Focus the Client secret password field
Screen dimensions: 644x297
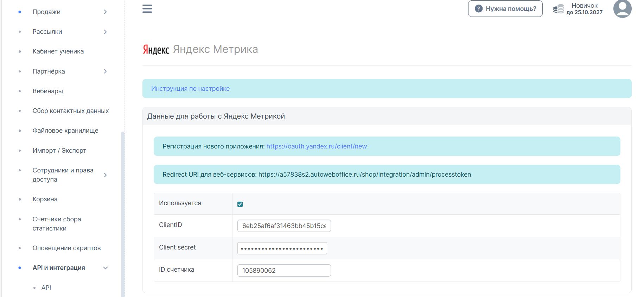(x=282, y=248)
